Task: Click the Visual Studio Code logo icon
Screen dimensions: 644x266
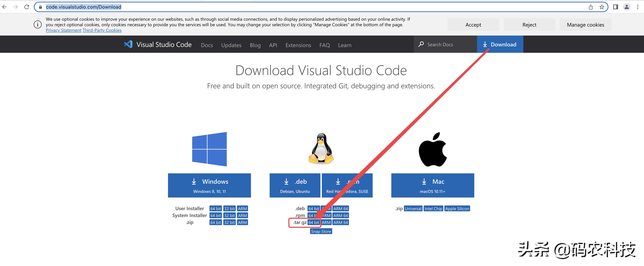Action: tap(128, 44)
